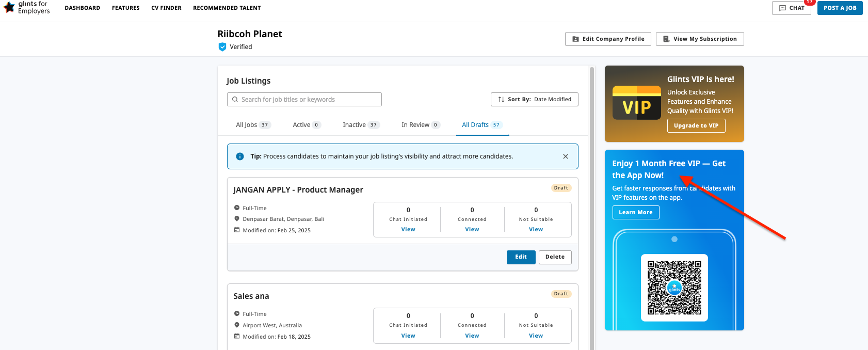The image size is (868, 350).
Task: Click the magnifier icon in job search
Action: click(x=235, y=100)
